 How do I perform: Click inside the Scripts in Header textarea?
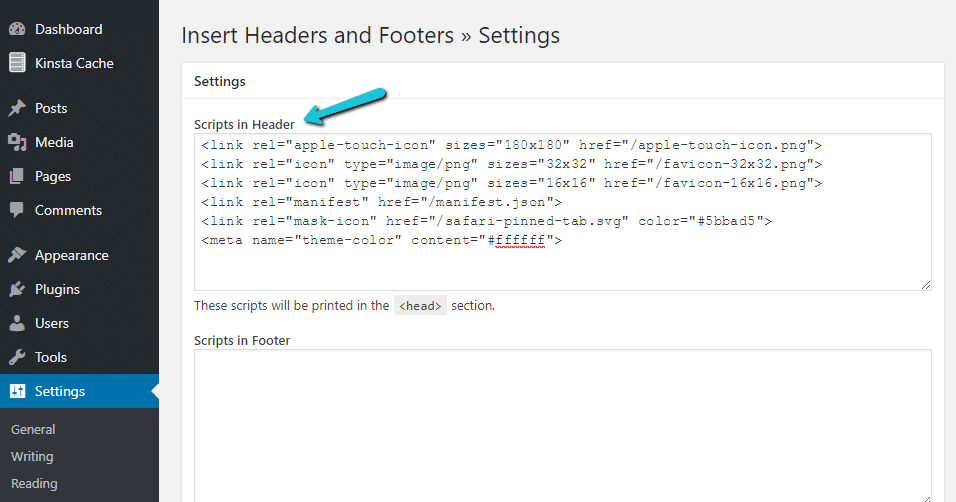pyautogui.click(x=562, y=265)
